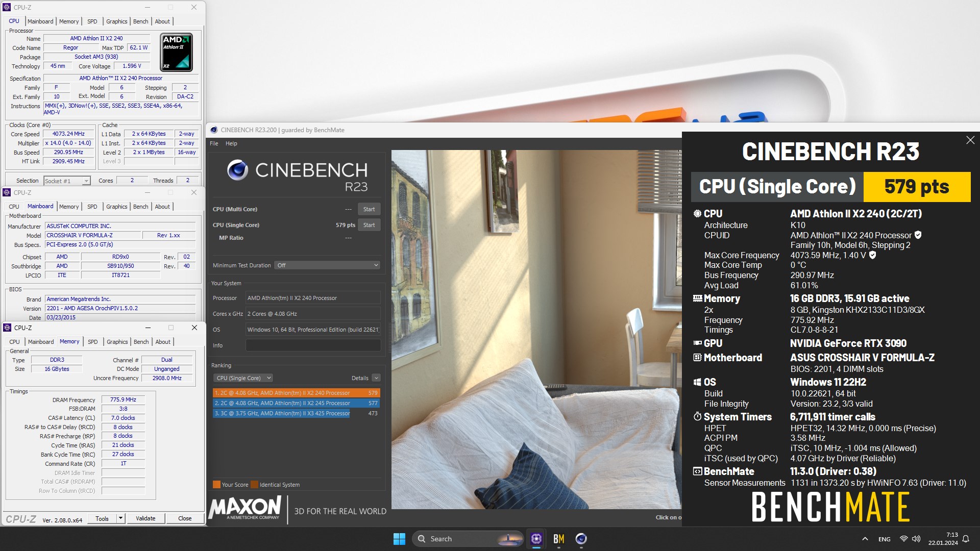The image size is (980, 551).
Task: Open the ENG language indicator
Action: pos(885,539)
